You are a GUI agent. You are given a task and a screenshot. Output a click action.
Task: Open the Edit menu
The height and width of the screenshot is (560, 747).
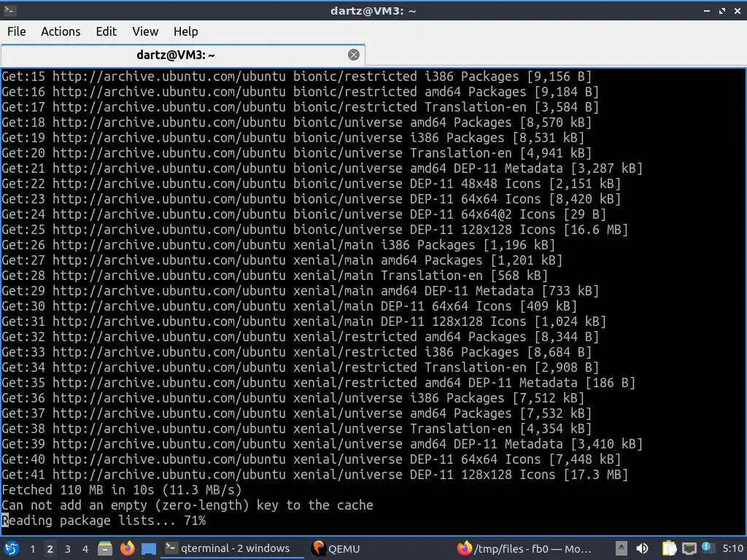(x=106, y=31)
